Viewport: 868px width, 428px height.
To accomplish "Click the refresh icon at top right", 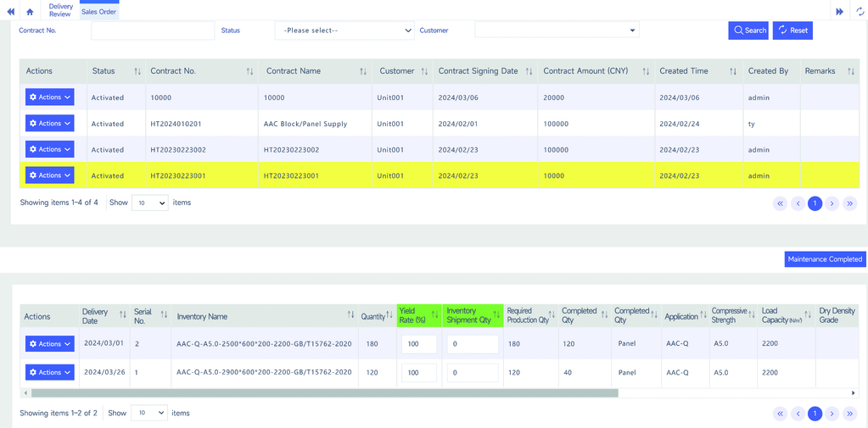I will click(860, 12).
